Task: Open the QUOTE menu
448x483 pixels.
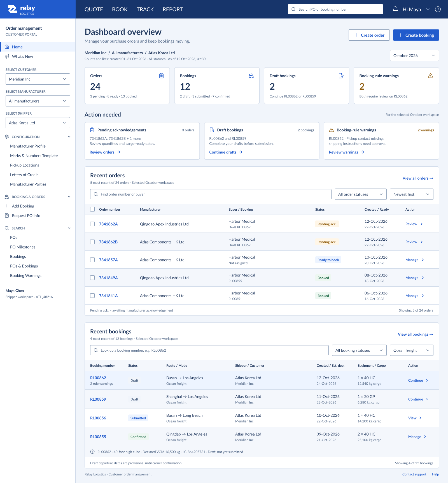Action: pyautogui.click(x=94, y=9)
